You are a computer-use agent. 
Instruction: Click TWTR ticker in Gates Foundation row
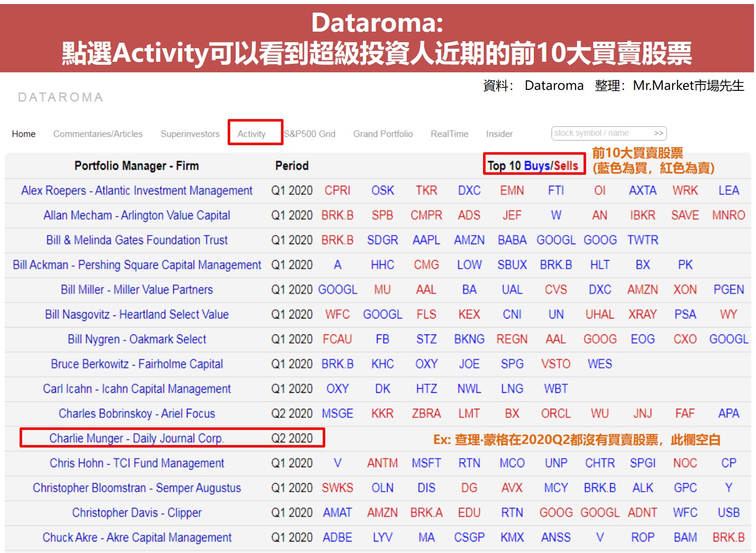coord(642,240)
